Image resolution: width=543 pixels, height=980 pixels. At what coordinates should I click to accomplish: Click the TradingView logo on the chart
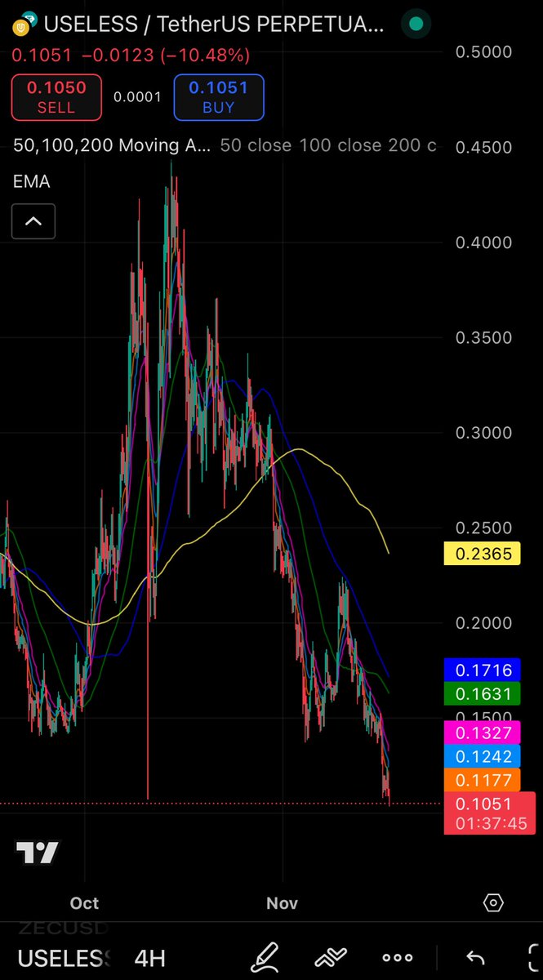(38, 852)
